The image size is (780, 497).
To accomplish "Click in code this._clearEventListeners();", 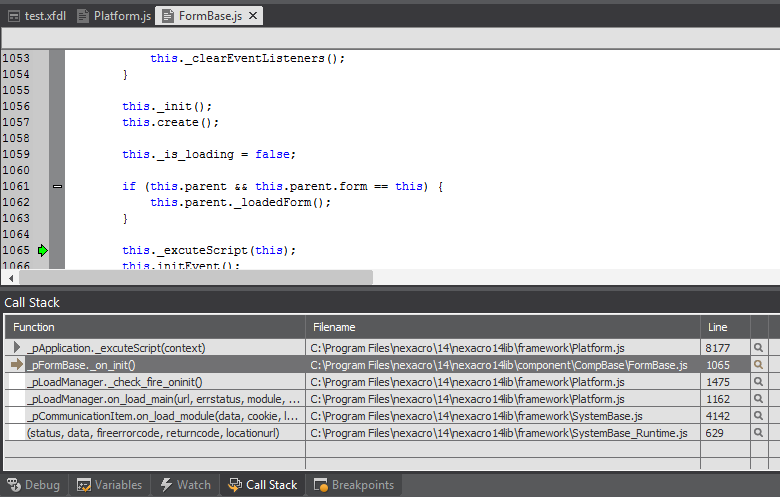I will [248, 59].
